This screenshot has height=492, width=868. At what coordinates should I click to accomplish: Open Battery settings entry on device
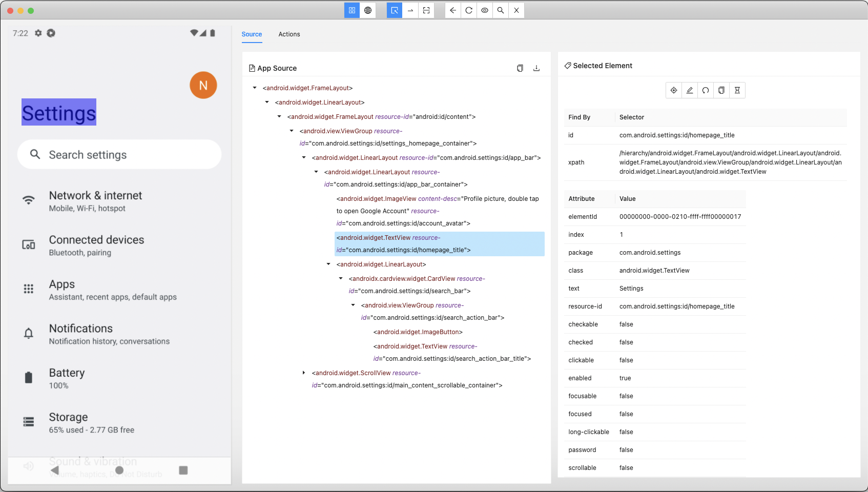(x=119, y=378)
